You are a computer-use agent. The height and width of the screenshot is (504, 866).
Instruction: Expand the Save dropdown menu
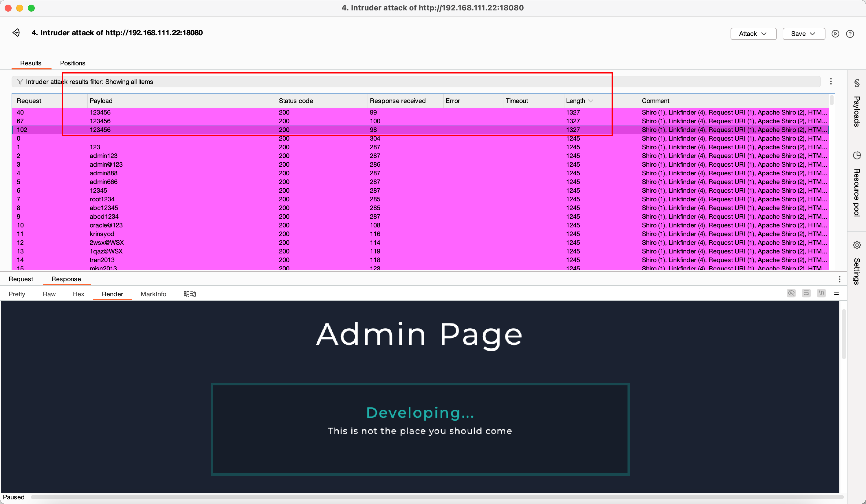pos(803,34)
